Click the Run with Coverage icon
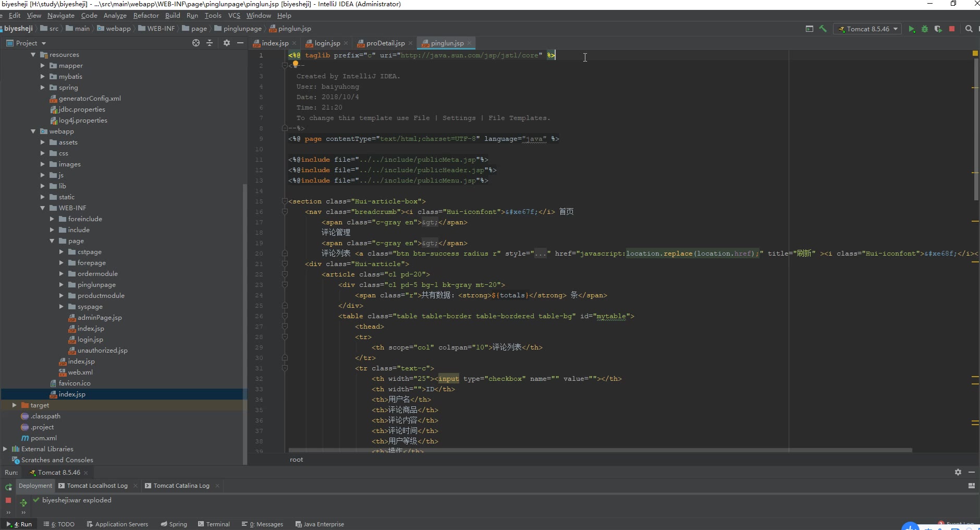This screenshot has height=530, width=980. (938, 29)
